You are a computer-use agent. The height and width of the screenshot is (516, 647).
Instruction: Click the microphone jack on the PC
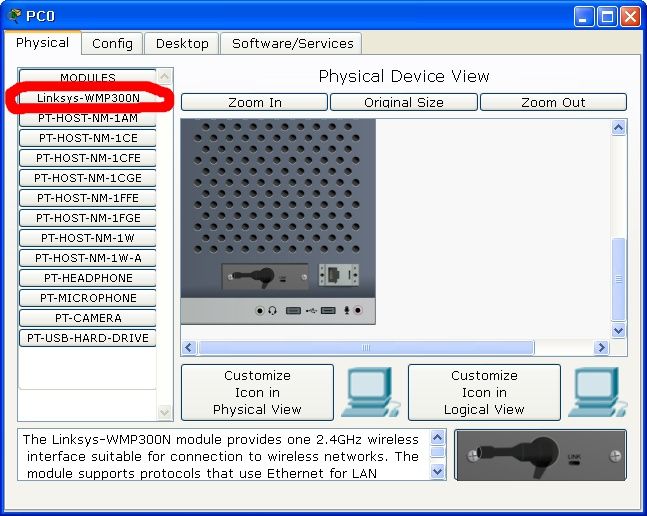358,310
